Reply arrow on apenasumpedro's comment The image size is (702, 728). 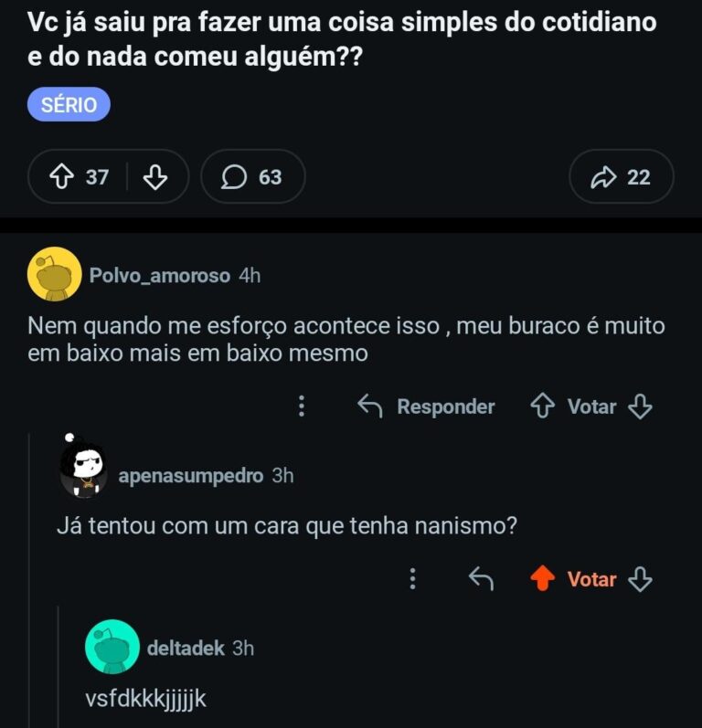pyautogui.click(x=481, y=578)
